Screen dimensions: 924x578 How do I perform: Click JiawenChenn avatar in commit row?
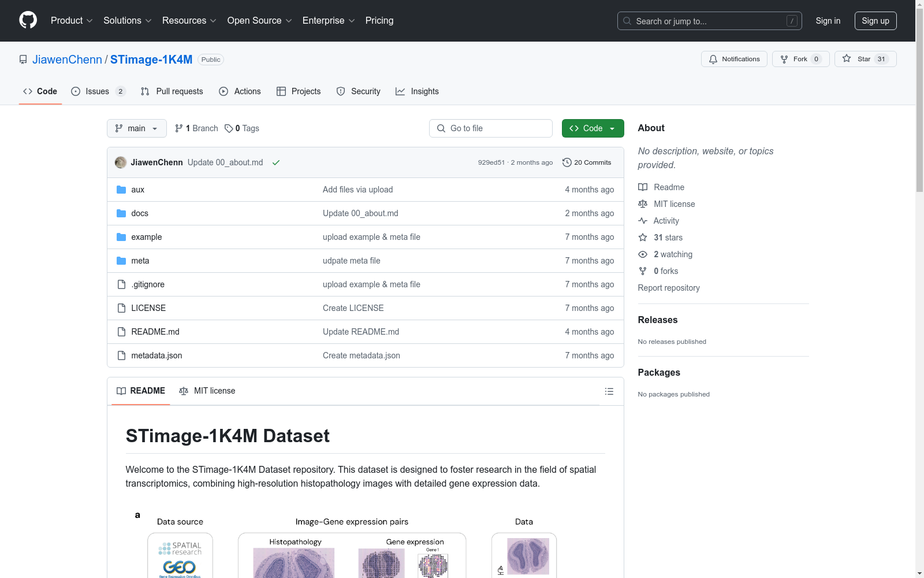point(121,162)
